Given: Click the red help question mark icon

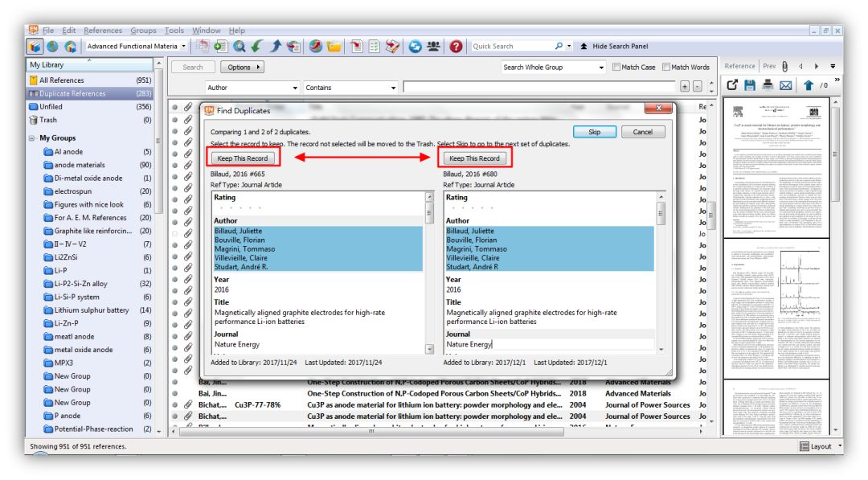Looking at the screenshot, I should click(x=456, y=47).
